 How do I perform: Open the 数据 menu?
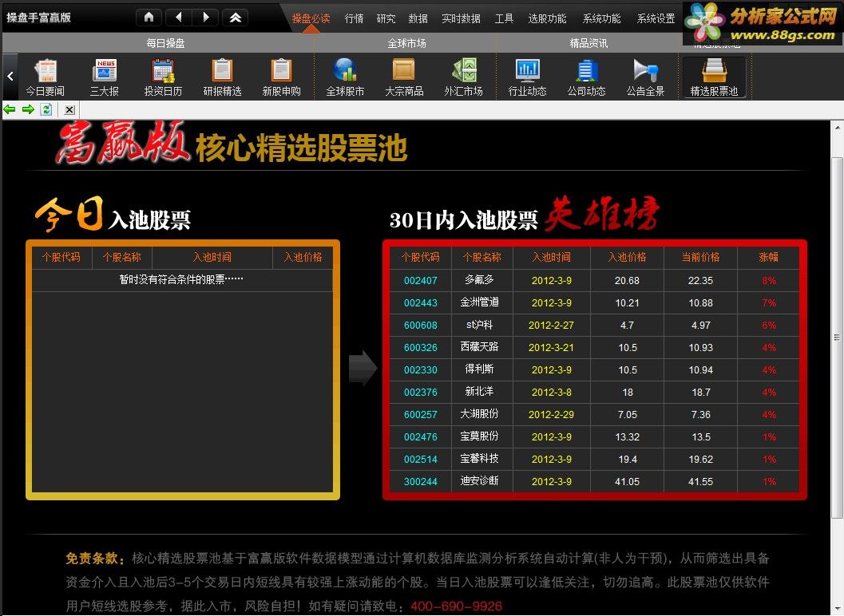coord(418,18)
